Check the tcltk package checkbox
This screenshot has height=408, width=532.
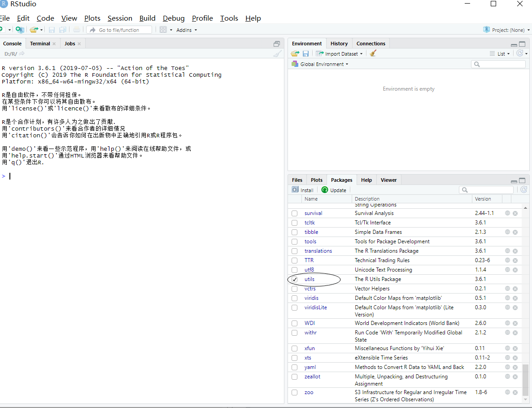(x=295, y=223)
